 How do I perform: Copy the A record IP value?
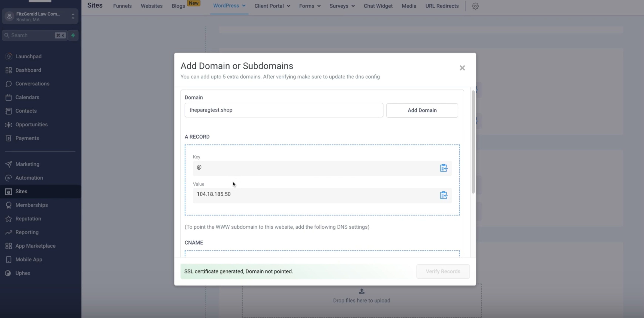443,195
